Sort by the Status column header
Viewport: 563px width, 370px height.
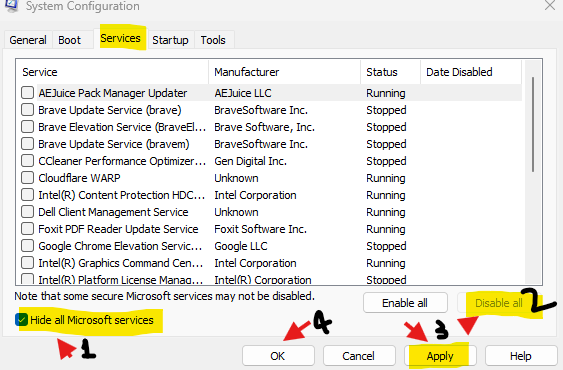point(390,72)
